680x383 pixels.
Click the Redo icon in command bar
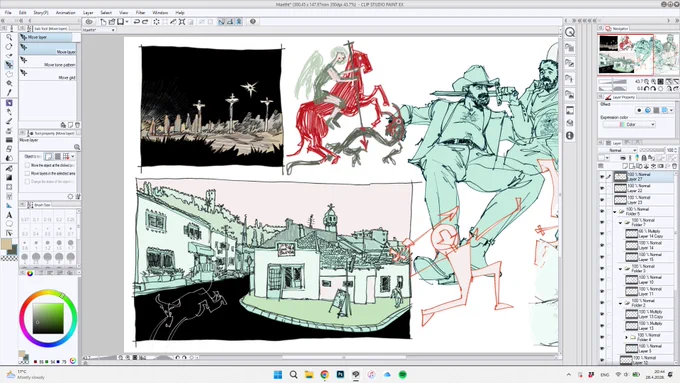(145, 22)
